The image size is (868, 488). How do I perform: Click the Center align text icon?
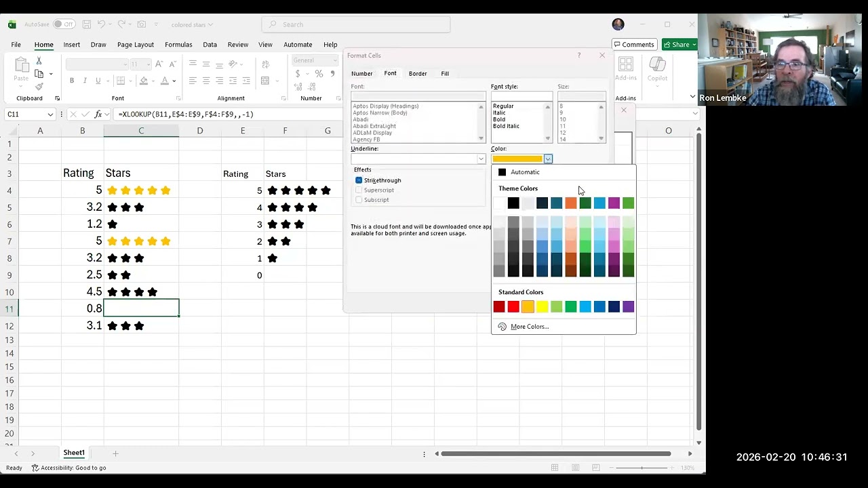206,81
